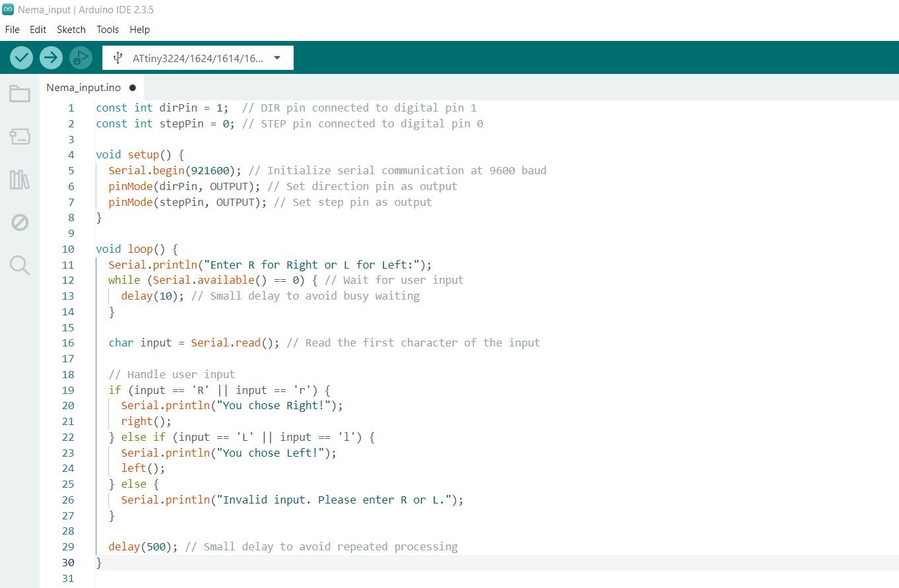Click the unsaved dot on Nema_input.ino tab
This screenshot has width=899, height=588.
pyautogui.click(x=133, y=88)
